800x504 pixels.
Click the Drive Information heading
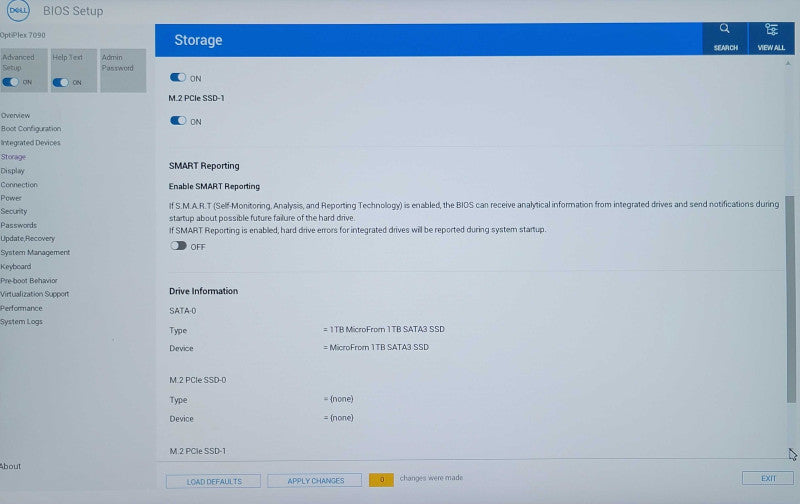(204, 291)
